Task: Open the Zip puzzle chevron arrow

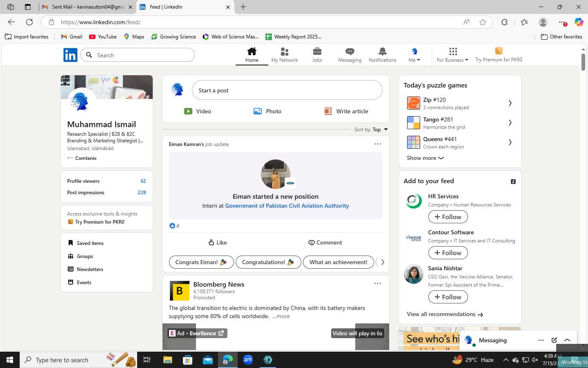Action: pyautogui.click(x=510, y=103)
